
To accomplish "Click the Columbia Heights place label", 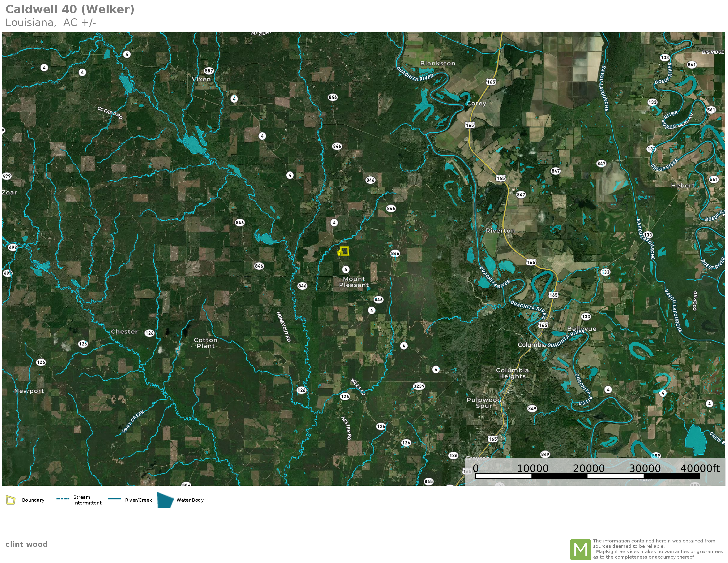I will tap(512, 373).
